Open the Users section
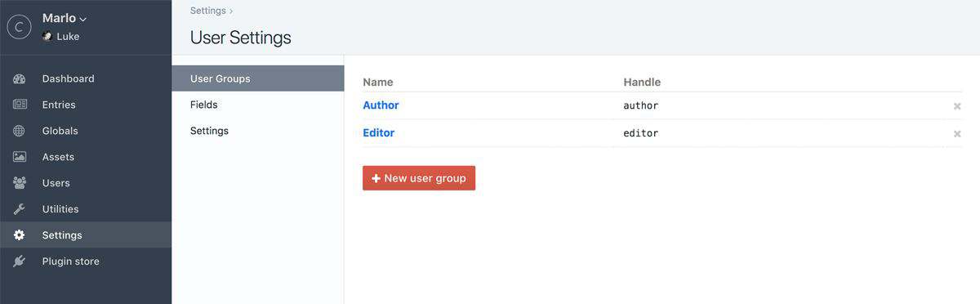This screenshot has height=304, width=980. tap(86, 183)
